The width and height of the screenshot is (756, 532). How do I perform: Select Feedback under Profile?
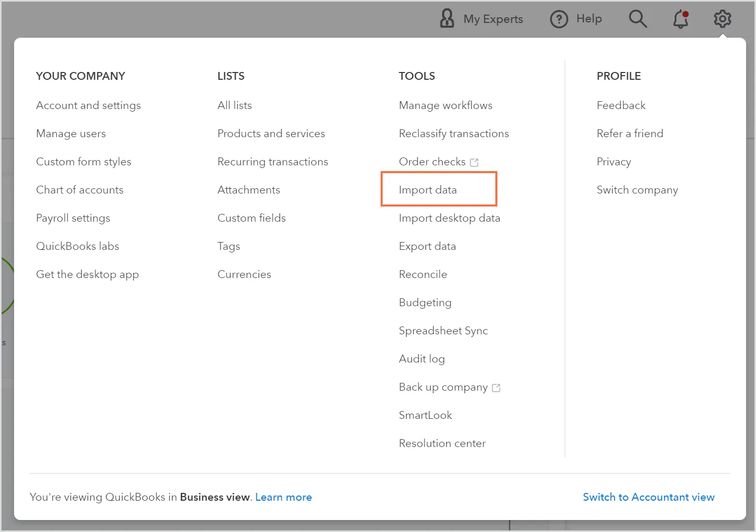click(x=621, y=105)
